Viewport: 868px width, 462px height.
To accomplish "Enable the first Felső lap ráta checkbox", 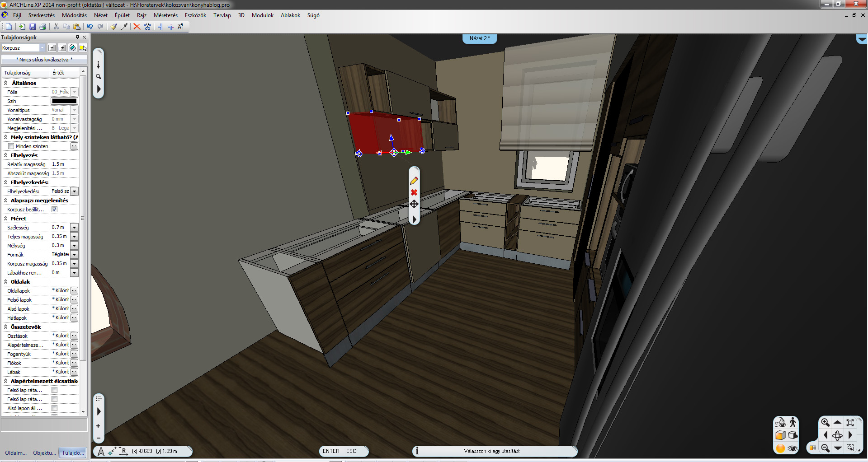I will [x=54, y=390].
